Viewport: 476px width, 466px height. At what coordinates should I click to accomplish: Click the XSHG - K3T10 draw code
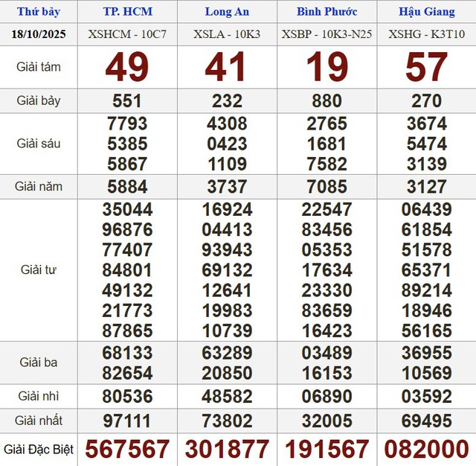(x=426, y=34)
